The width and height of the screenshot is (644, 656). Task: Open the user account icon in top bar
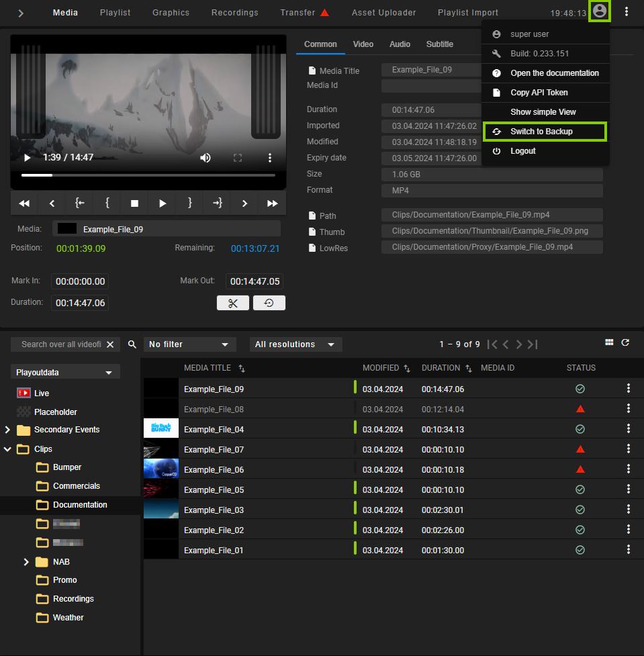[x=598, y=11]
